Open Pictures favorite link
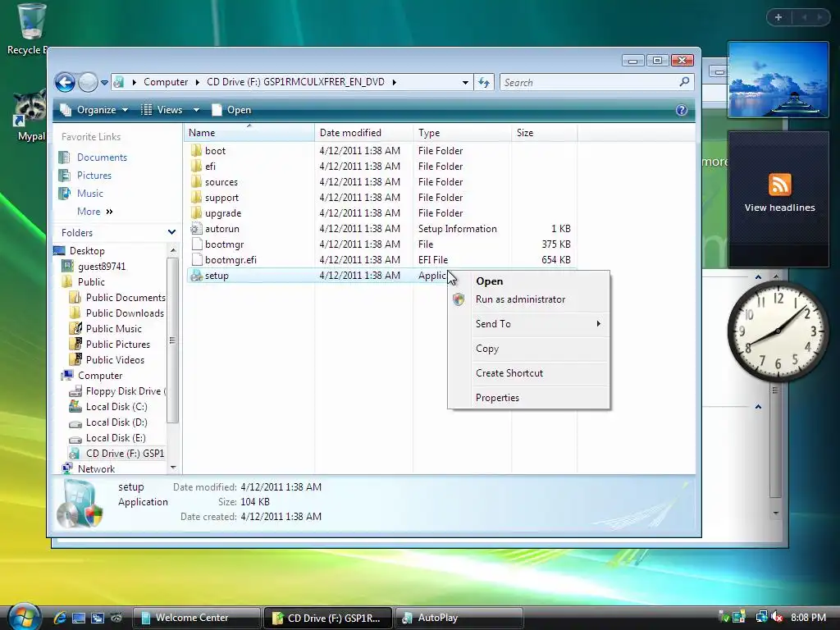The width and height of the screenshot is (840, 630). pos(94,176)
